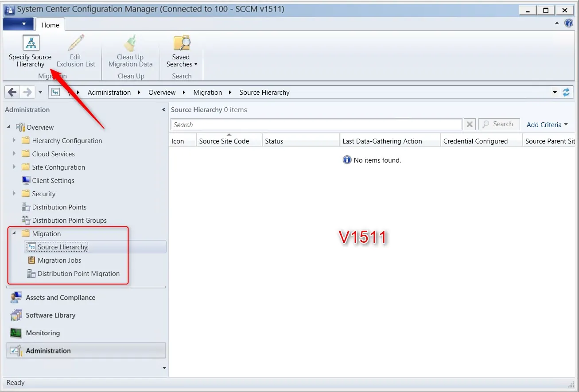Click the Clean Up Migration Data icon
The height and width of the screenshot is (392, 579).
click(130, 43)
